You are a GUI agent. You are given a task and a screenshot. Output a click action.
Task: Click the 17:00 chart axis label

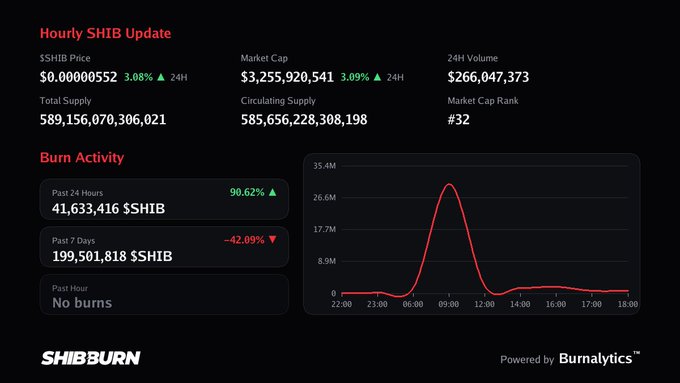tap(592, 304)
